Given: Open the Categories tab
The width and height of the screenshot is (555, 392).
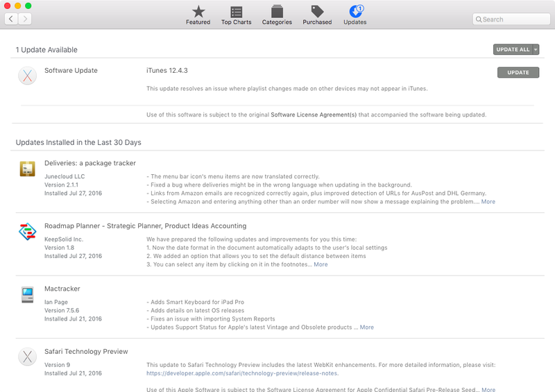Looking at the screenshot, I should click(277, 15).
